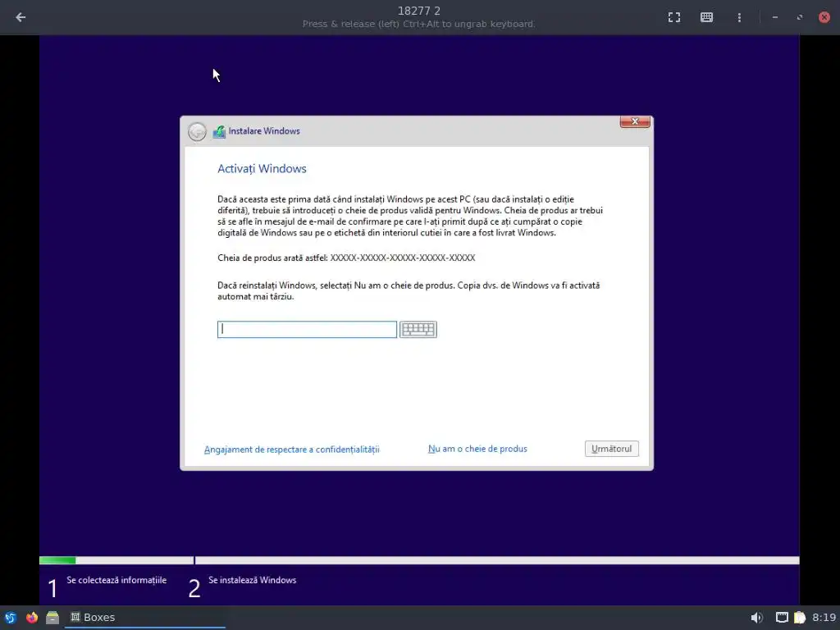This screenshot has width=840, height=630.
Task: Click the Activați Windows heading
Action: (x=262, y=169)
